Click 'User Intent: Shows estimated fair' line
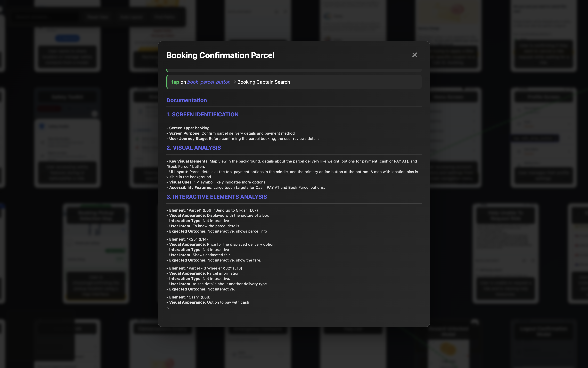 (198, 255)
